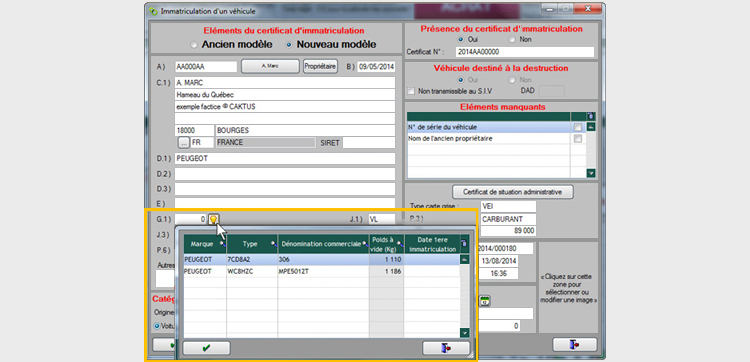Select Non for Véhicule destiné à la destruction

[512, 80]
